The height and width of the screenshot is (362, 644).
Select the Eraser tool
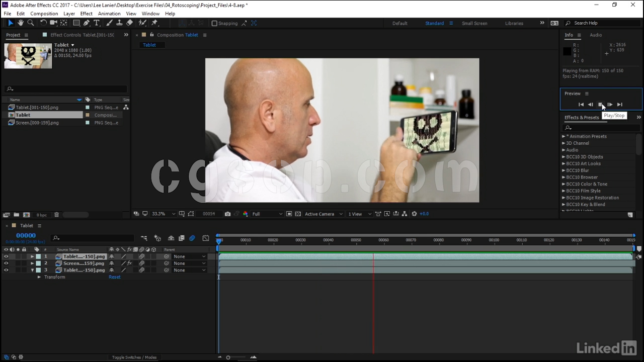pos(129,23)
